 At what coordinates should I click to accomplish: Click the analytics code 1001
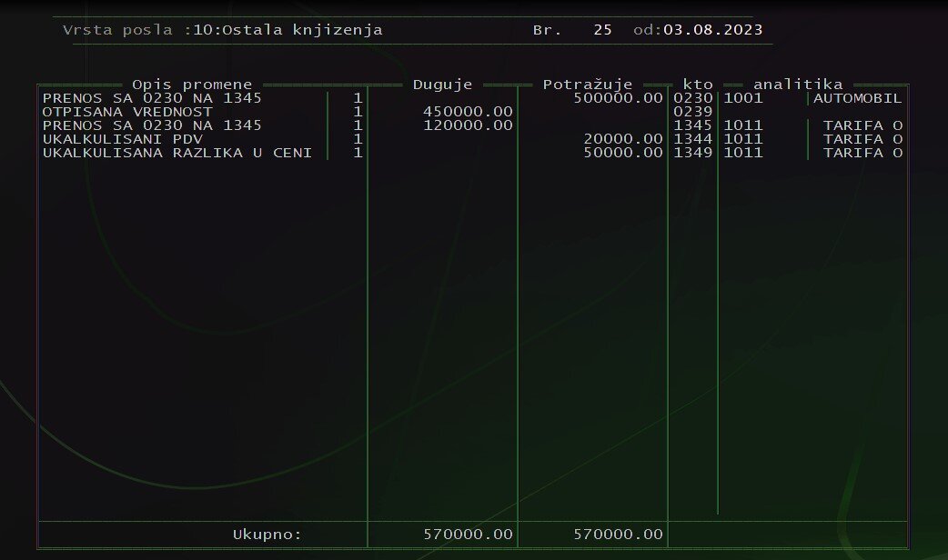pyautogui.click(x=743, y=98)
